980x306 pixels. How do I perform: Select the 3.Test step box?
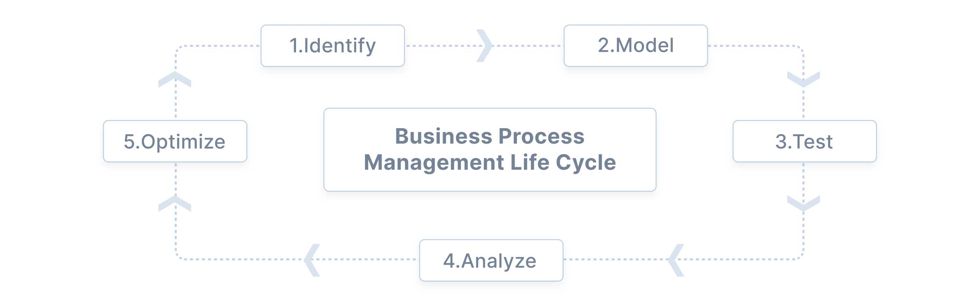[x=804, y=141]
